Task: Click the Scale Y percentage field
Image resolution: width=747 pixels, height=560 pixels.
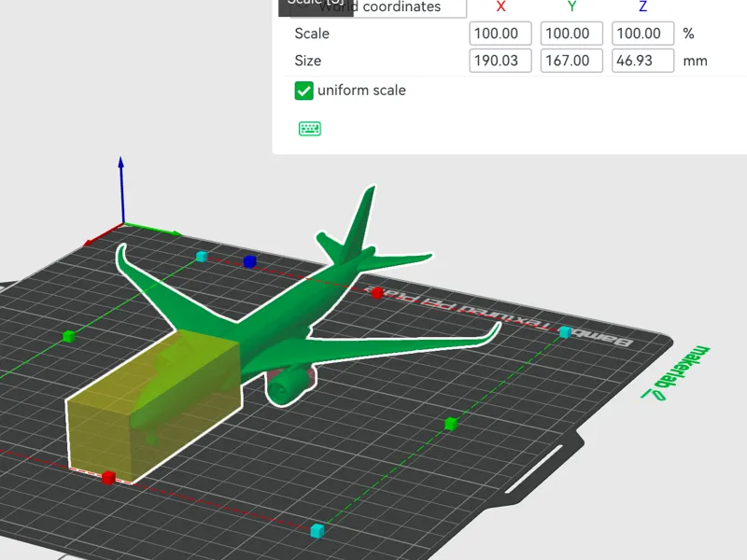Action: (571, 34)
